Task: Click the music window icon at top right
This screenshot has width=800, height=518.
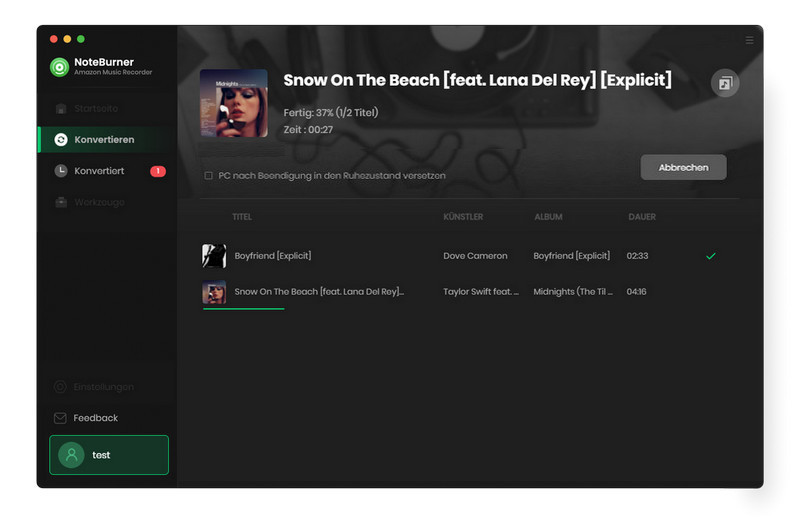Action: click(x=725, y=83)
